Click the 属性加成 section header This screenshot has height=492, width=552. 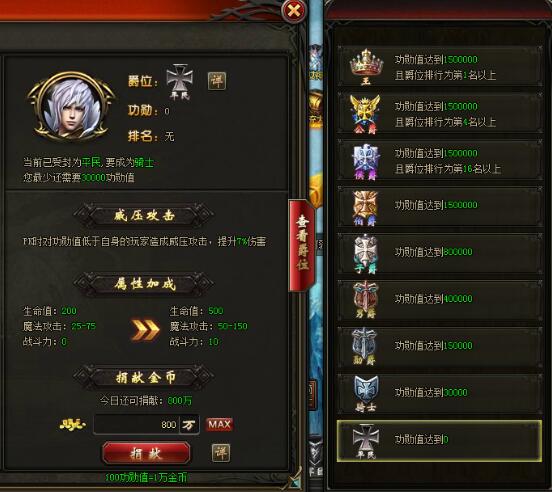[144, 284]
